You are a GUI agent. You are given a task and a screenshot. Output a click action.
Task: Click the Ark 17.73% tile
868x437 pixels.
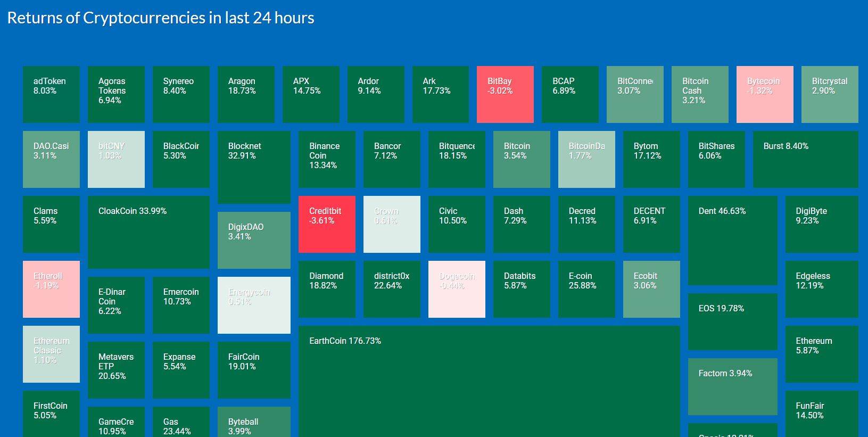point(441,94)
